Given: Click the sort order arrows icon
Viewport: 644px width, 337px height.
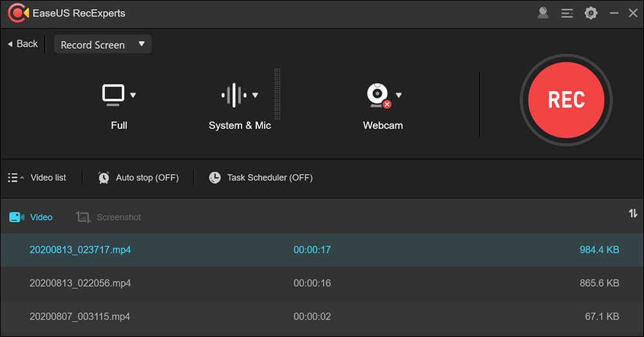Looking at the screenshot, I should click(x=632, y=213).
